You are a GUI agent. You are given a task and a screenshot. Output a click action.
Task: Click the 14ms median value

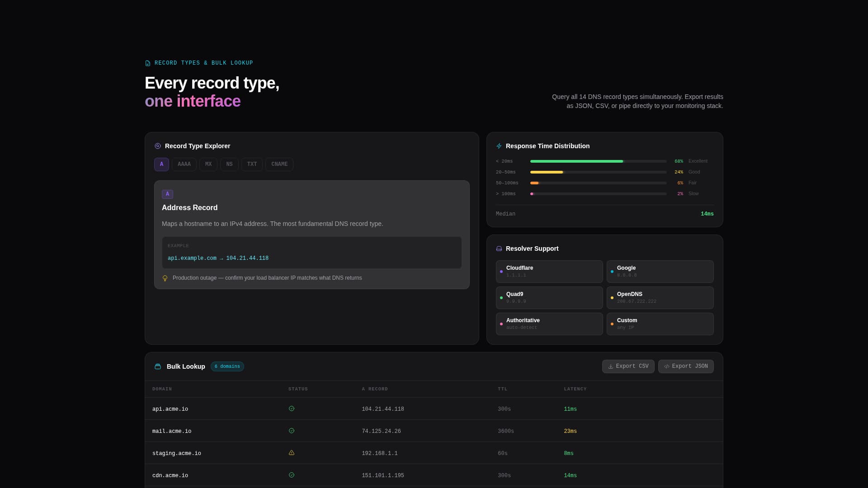[707, 214]
